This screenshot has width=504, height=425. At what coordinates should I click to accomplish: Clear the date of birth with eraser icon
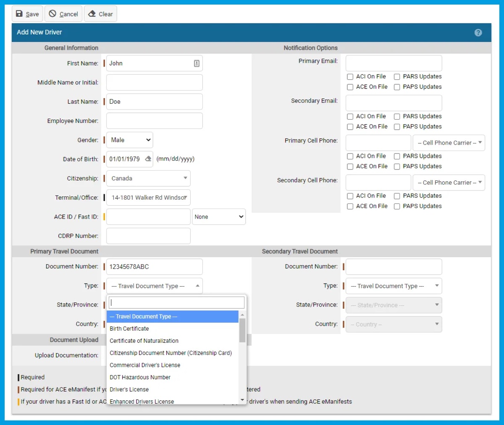(x=148, y=159)
